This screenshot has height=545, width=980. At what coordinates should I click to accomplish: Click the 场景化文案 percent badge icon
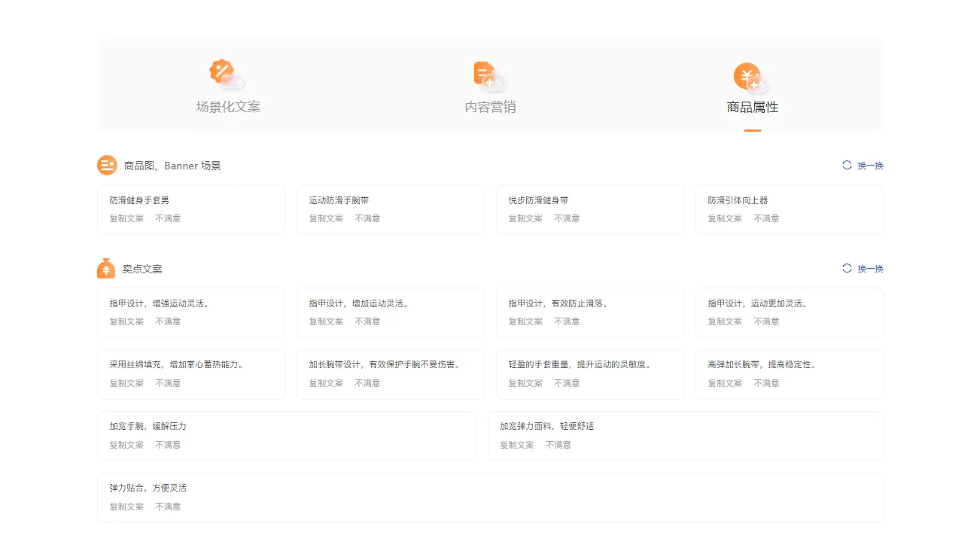coord(227,75)
